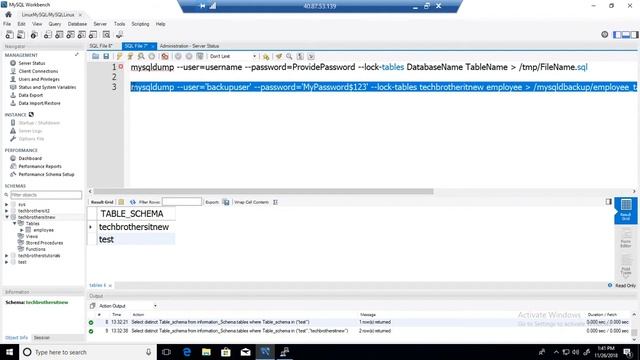Rollback the transaction icon
This screenshot has height=360, width=640.
[189, 56]
